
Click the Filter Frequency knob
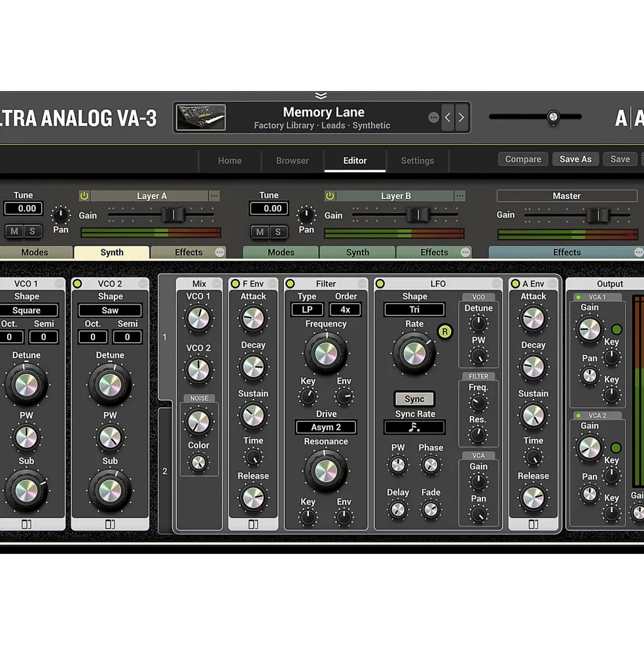point(326,354)
